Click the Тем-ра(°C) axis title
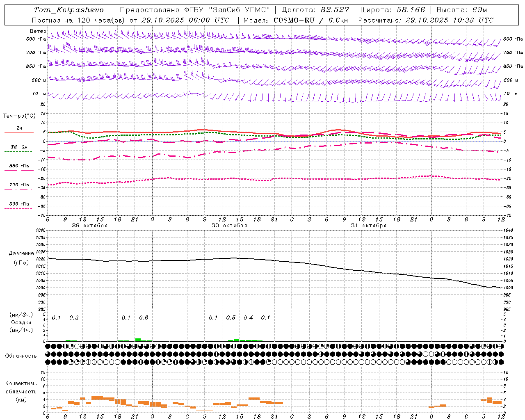 pyautogui.click(x=19, y=116)
